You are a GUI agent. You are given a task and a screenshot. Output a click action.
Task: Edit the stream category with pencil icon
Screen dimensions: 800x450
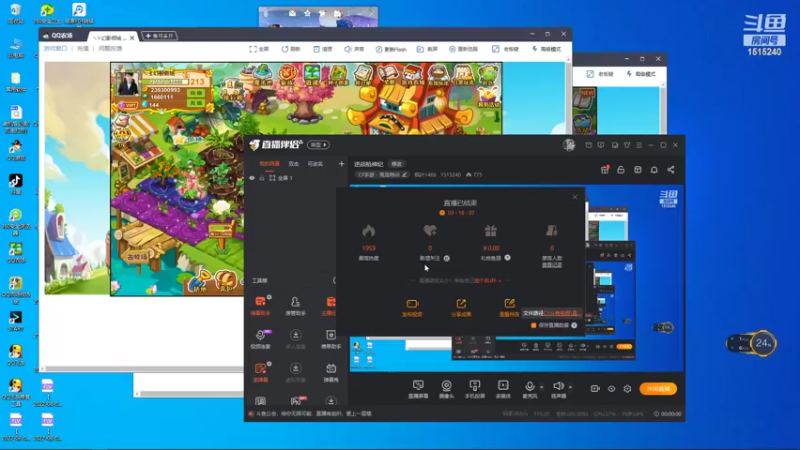(405, 174)
